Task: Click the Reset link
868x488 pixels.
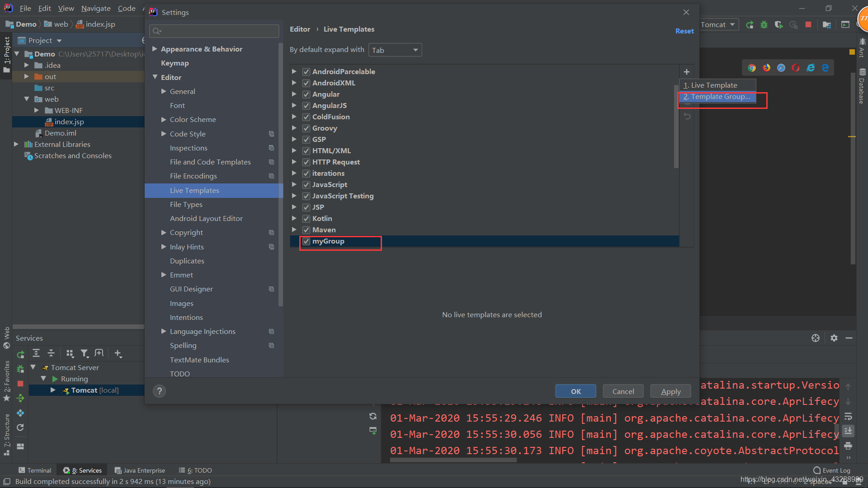Action: tap(684, 31)
